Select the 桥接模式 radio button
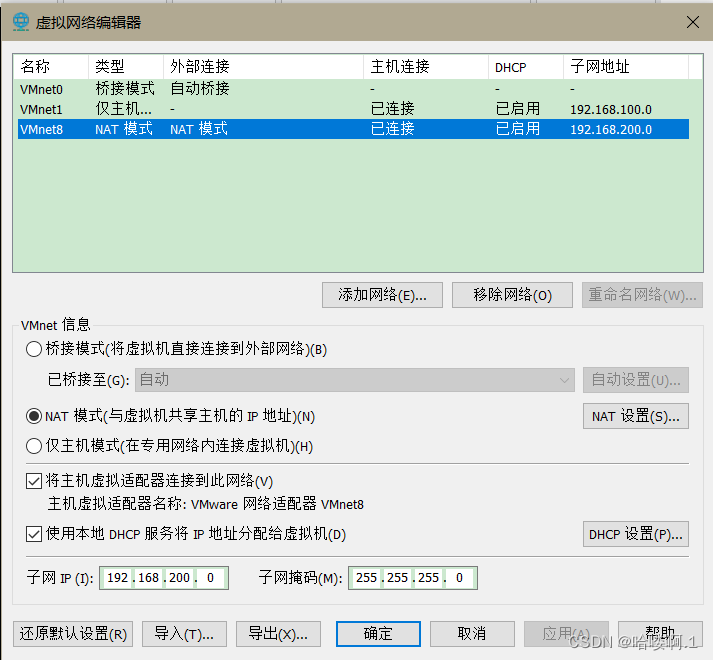The width and height of the screenshot is (713, 660). 34,349
